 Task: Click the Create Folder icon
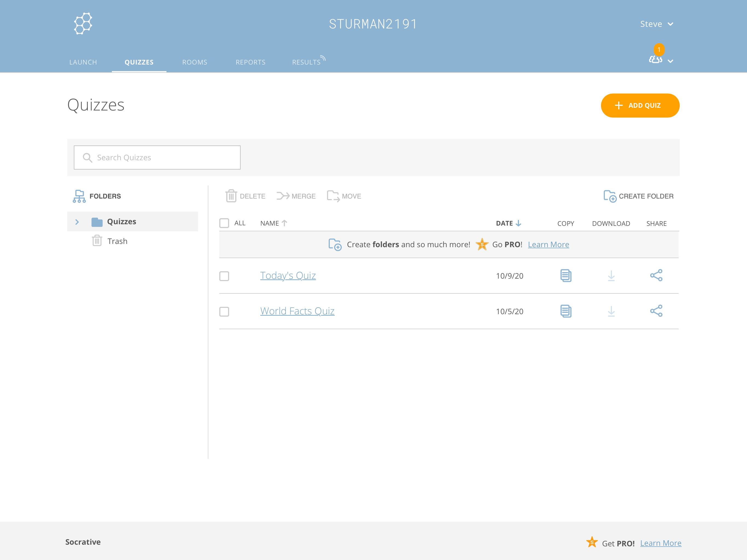pos(610,196)
